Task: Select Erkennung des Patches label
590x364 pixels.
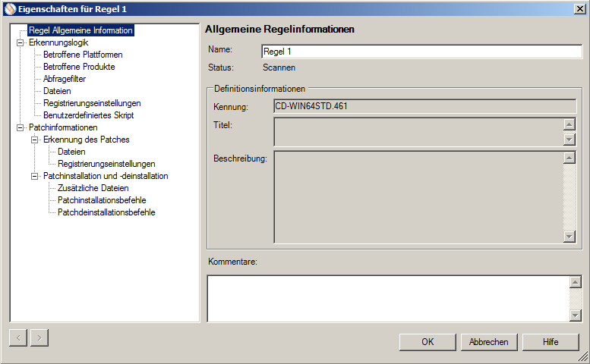Action: click(x=86, y=140)
